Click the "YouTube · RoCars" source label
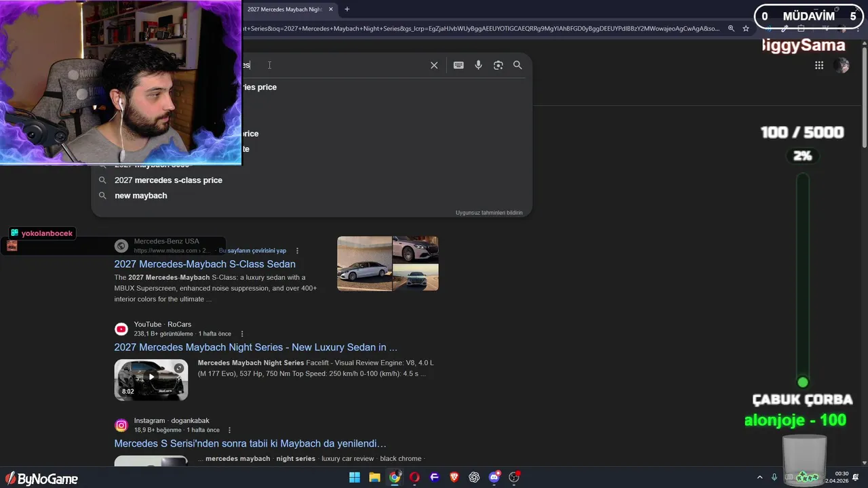The height and width of the screenshot is (488, 868). point(163,325)
